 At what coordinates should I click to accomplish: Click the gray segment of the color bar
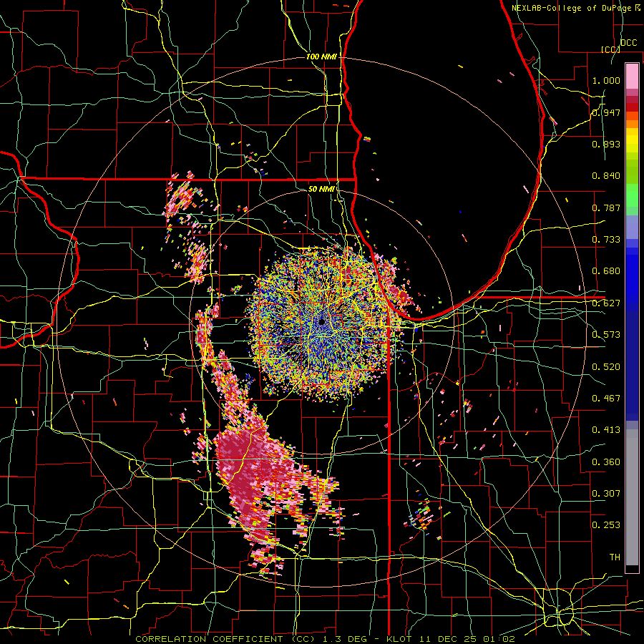click(632, 497)
